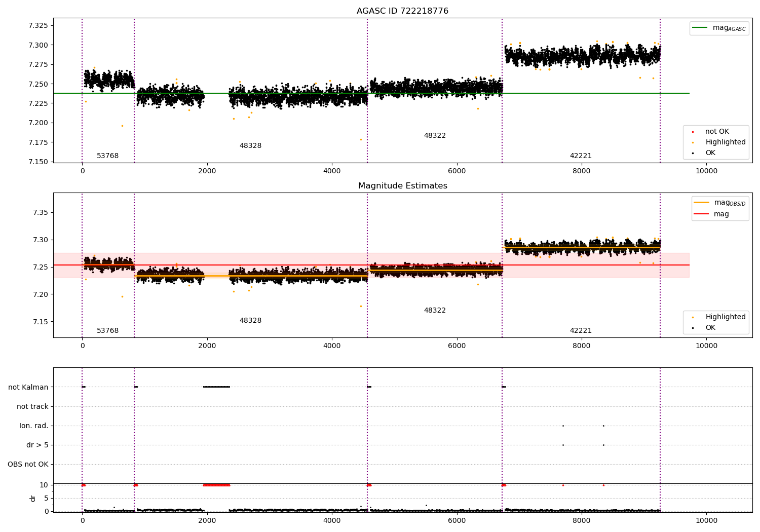Click "Highlighted" in the top plot legend

726,142
